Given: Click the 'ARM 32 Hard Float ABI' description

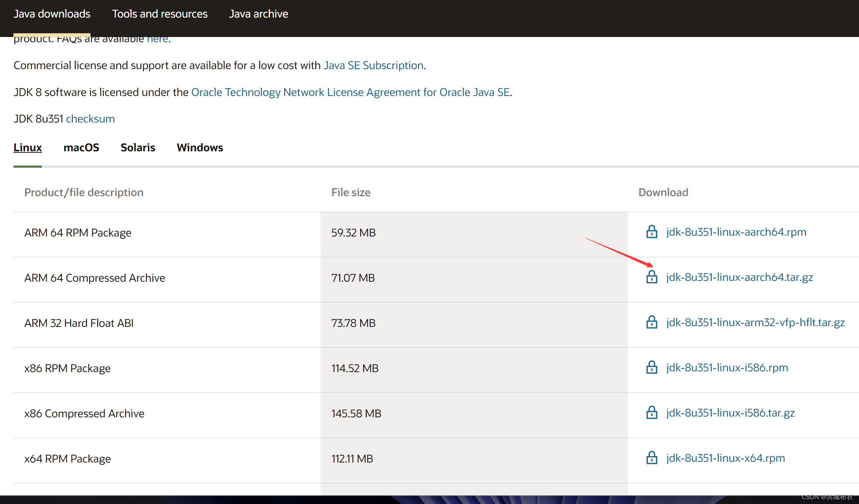Looking at the screenshot, I should pyautogui.click(x=79, y=323).
